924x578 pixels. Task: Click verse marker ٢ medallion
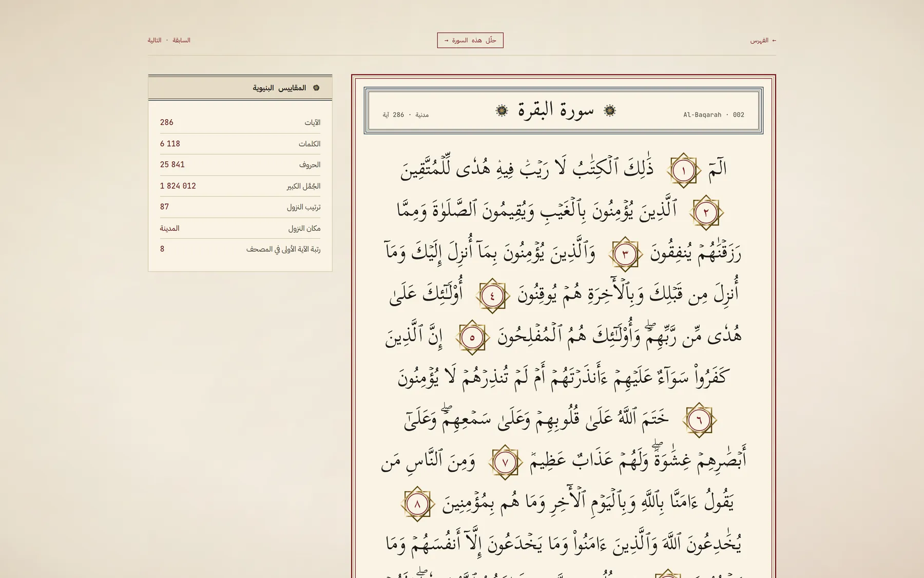point(706,212)
